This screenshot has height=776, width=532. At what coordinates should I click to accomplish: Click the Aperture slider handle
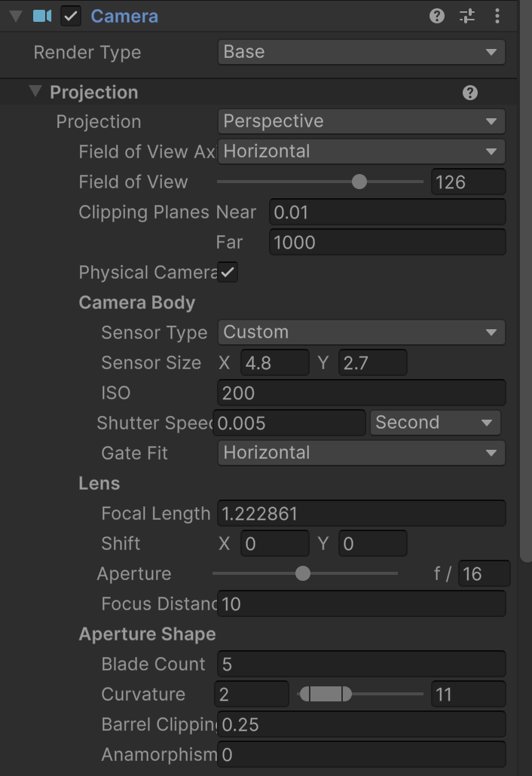click(x=303, y=573)
